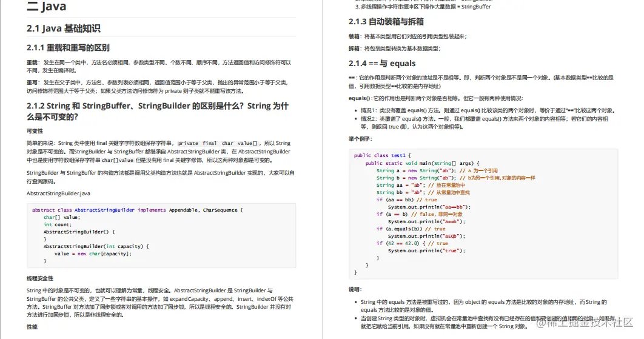The height and width of the screenshot is (339, 644).
Task: Click the line starting with '拆箱:'
Action: tap(395, 49)
